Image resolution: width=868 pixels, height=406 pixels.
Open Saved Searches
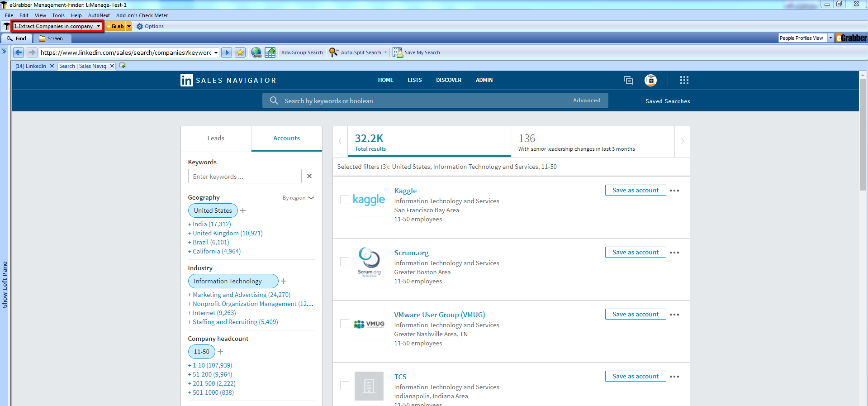coord(668,101)
